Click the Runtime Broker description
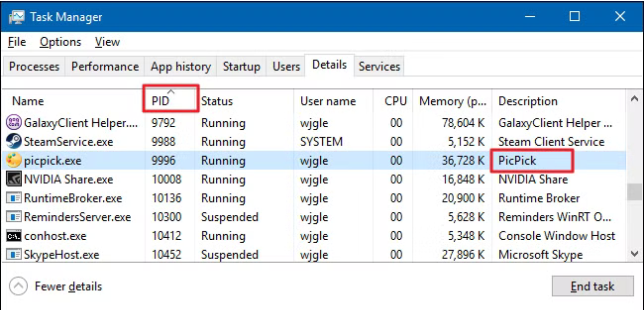This screenshot has width=644, height=310. pyautogui.click(x=539, y=198)
